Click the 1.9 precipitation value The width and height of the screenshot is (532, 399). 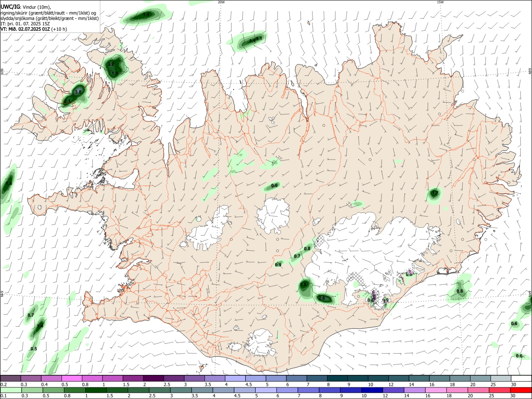115,73
